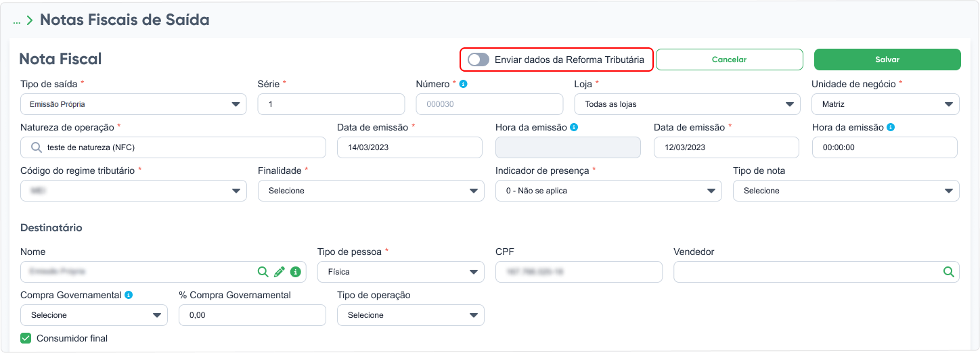Click the first Hora da emissão info icon
The width and height of the screenshot is (980, 353).
[574, 127]
